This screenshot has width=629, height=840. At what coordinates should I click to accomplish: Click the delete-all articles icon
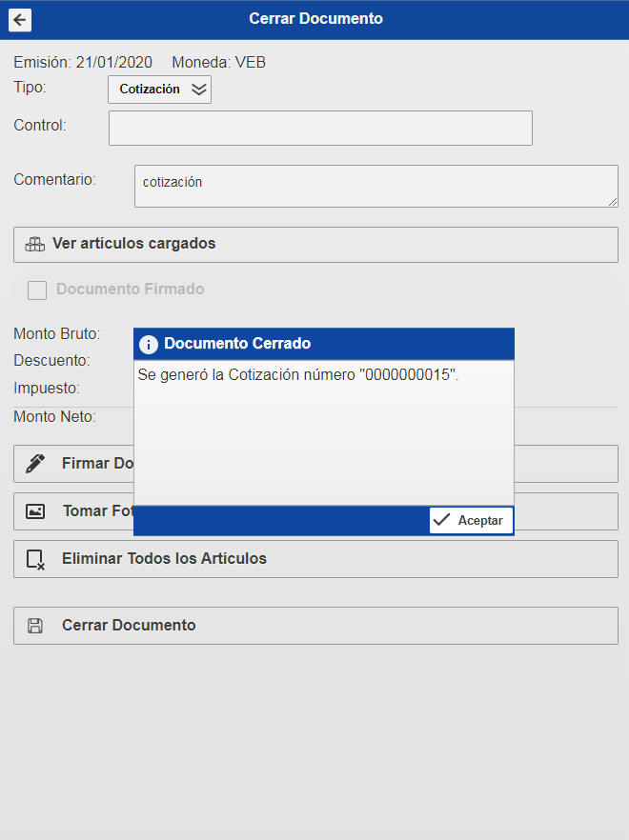(x=35, y=559)
